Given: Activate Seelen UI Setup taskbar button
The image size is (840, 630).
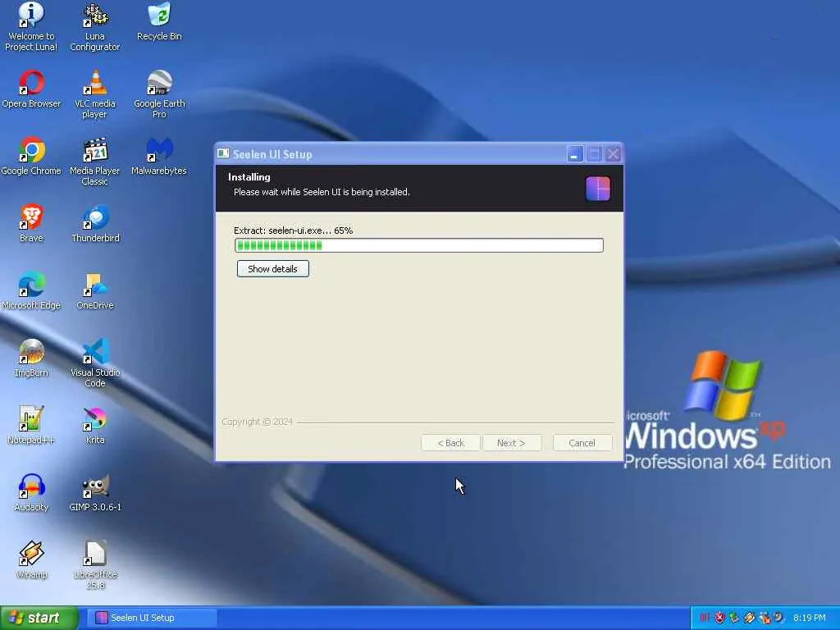Looking at the screenshot, I should (152, 618).
